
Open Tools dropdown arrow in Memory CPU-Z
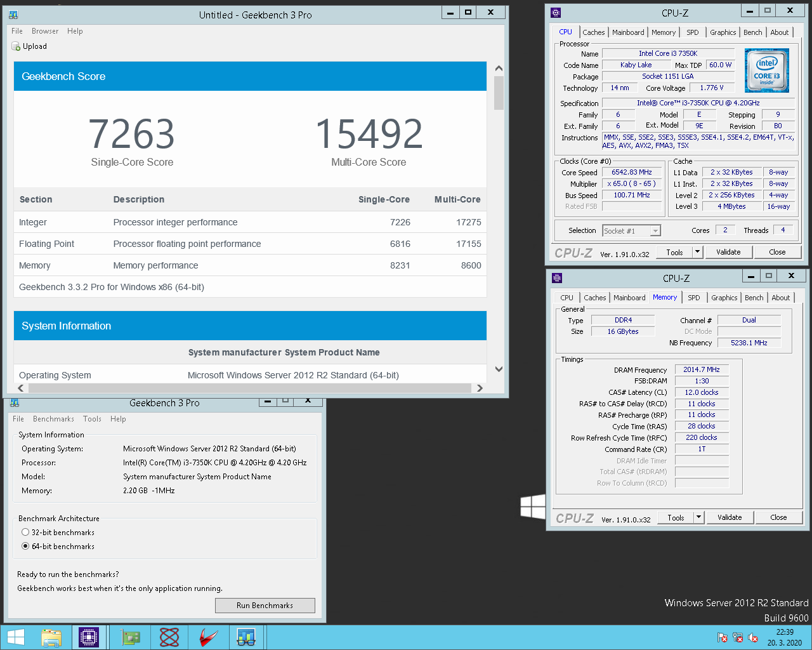pos(698,517)
